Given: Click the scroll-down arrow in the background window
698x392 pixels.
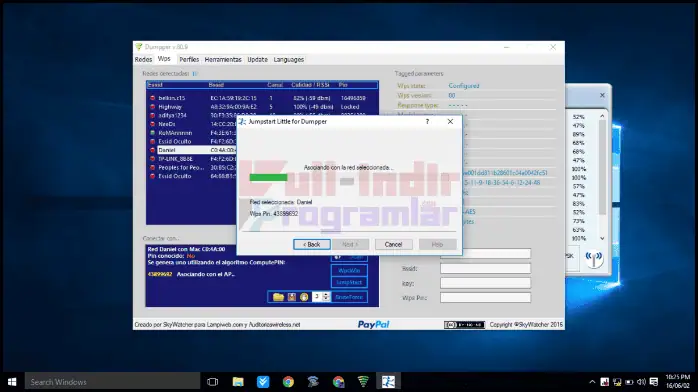Looking at the screenshot, I should [602, 238].
